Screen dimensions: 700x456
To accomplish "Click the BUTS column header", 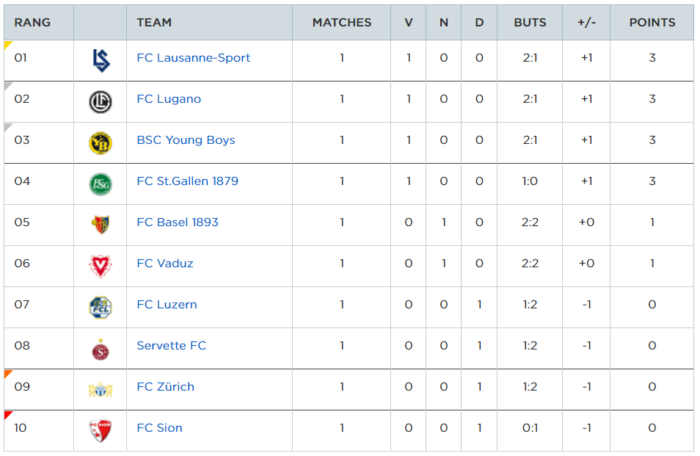I will pos(530,22).
